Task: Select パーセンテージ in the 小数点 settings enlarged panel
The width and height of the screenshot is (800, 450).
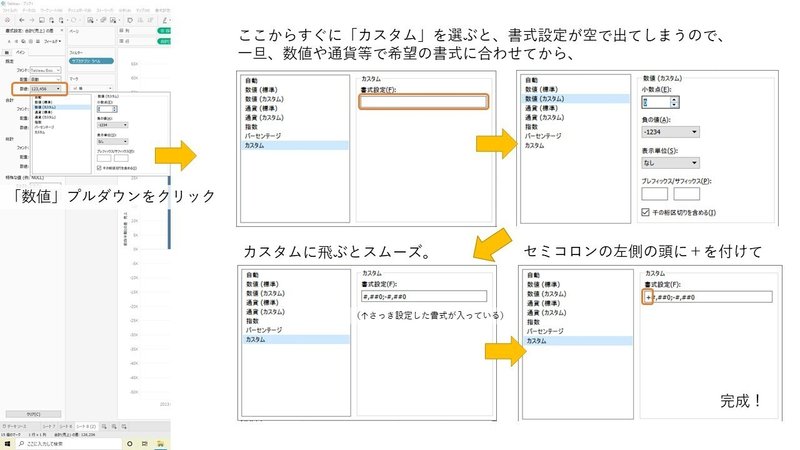Action: [x=543, y=136]
